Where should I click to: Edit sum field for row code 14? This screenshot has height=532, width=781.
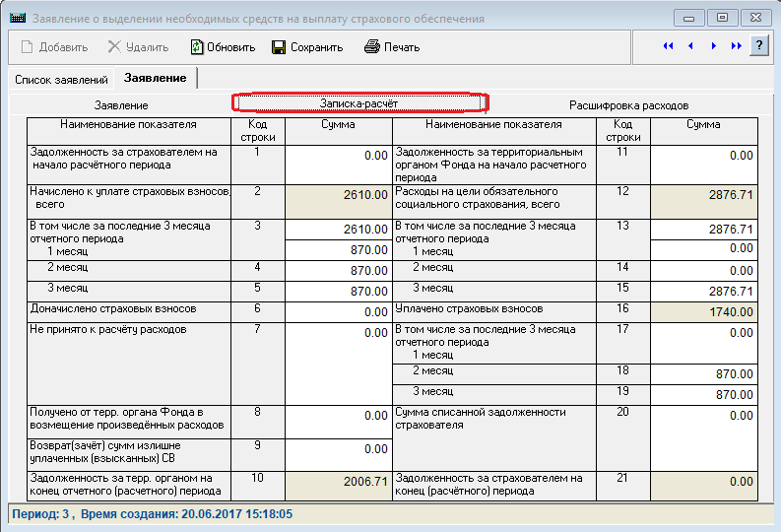704,271
